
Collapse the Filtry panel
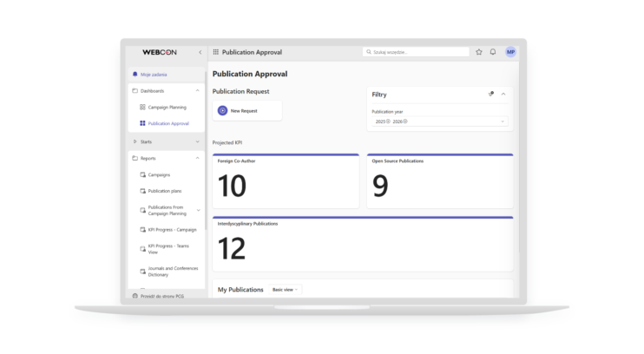(503, 94)
